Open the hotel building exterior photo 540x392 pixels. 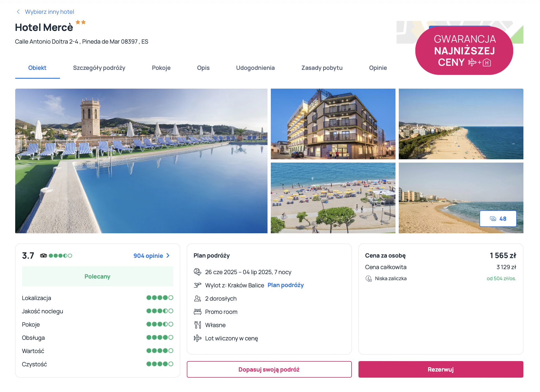coord(333,124)
